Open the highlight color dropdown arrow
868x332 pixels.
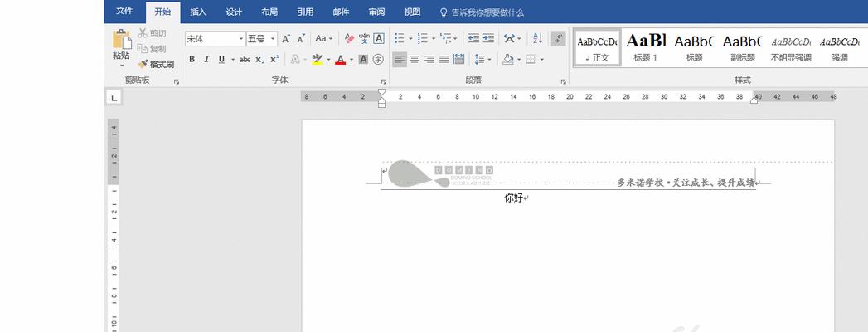328,59
